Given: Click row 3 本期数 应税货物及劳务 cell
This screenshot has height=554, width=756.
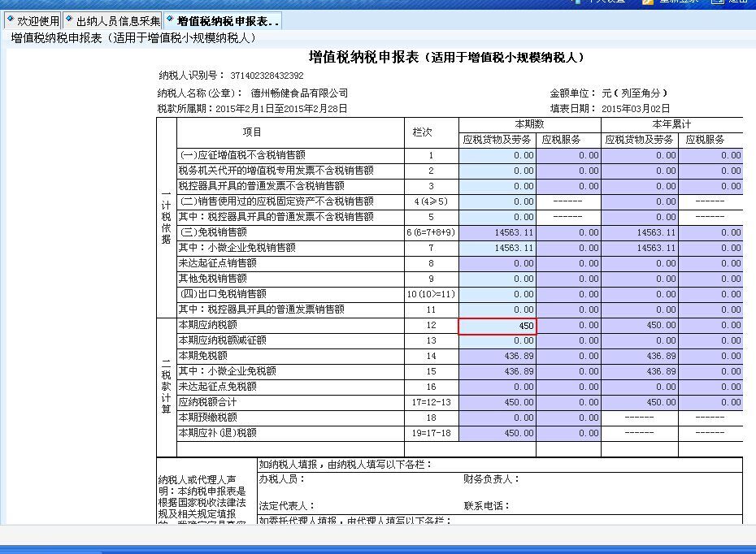Looking at the screenshot, I should [497, 187].
